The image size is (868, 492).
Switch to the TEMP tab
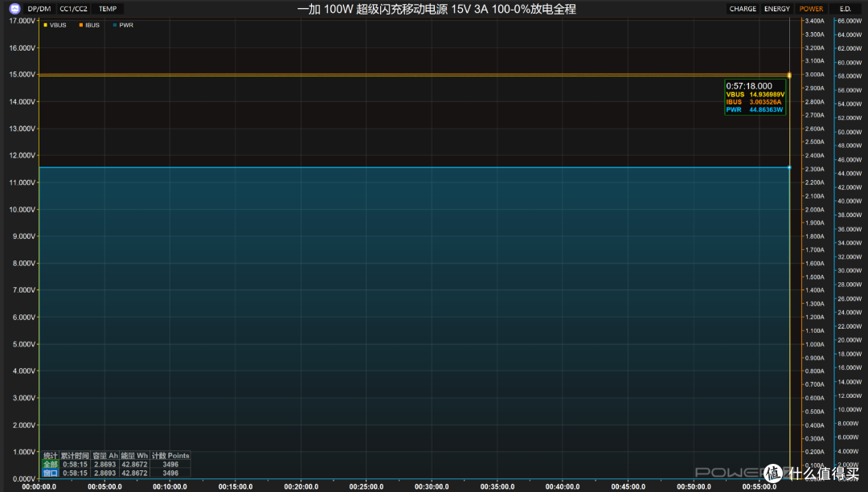click(x=108, y=9)
